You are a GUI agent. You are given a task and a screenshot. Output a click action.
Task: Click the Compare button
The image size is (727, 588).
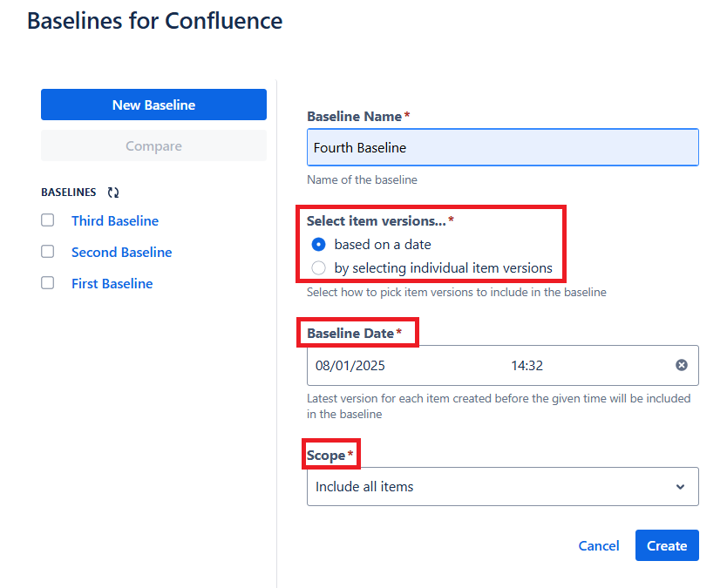tap(153, 145)
